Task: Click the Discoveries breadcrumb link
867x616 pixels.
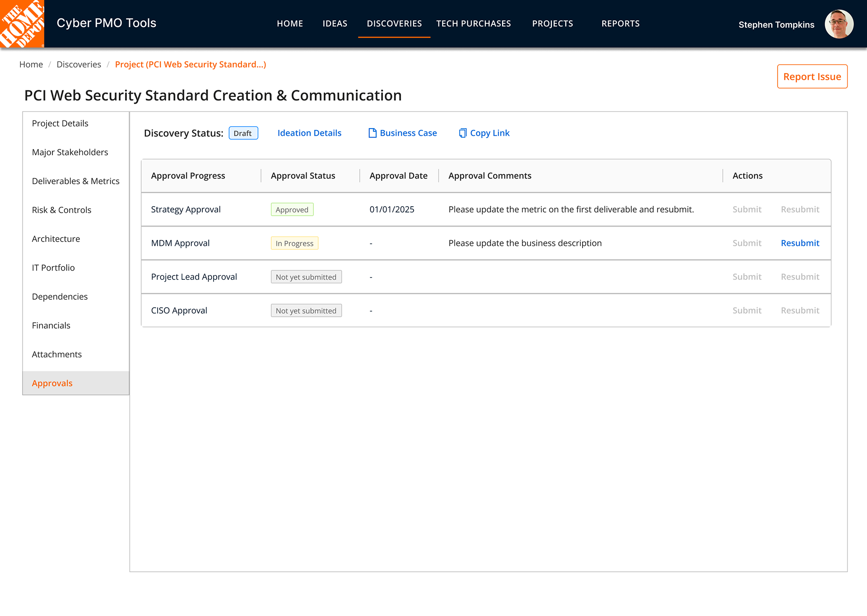Action: [79, 65]
